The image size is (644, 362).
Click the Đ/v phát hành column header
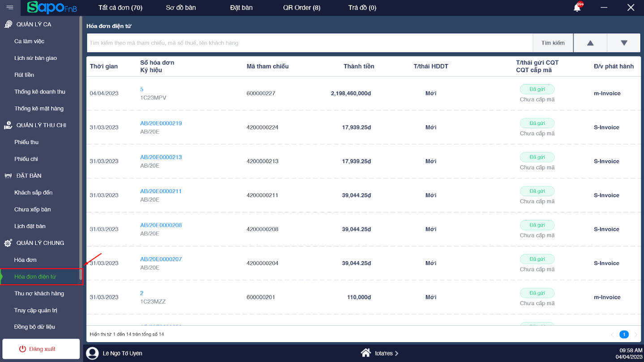(x=614, y=66)
